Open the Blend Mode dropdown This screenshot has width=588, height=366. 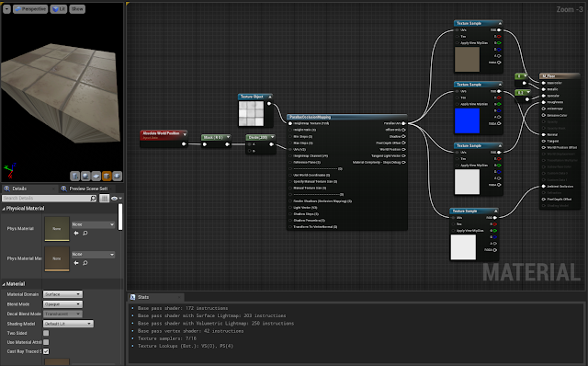tap(62, 304)
